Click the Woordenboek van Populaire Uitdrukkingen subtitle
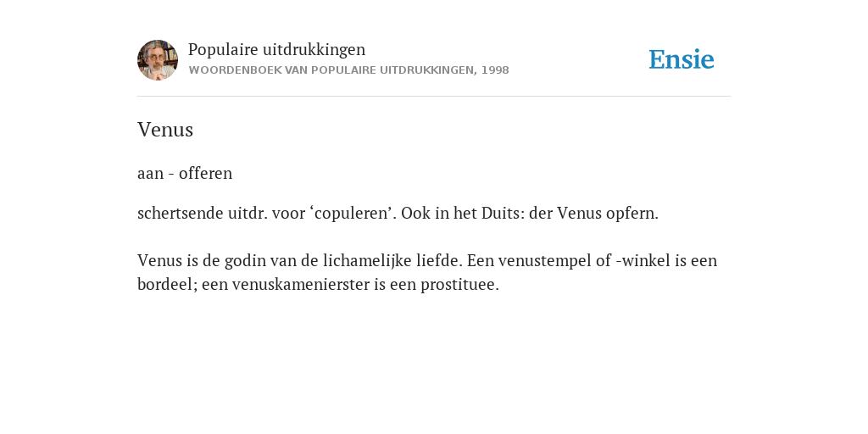Screen dimensions: 868x434 pos(332,70)
